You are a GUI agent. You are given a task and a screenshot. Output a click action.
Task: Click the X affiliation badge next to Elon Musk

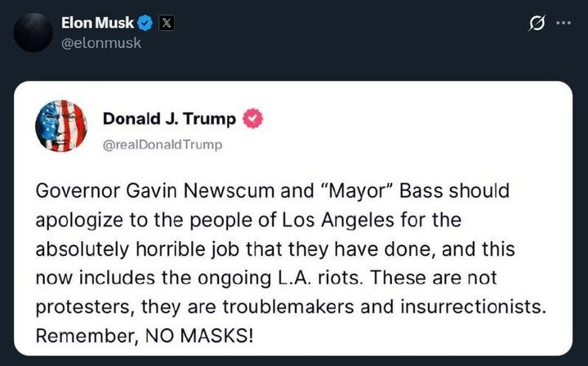(x=163, y=24)
